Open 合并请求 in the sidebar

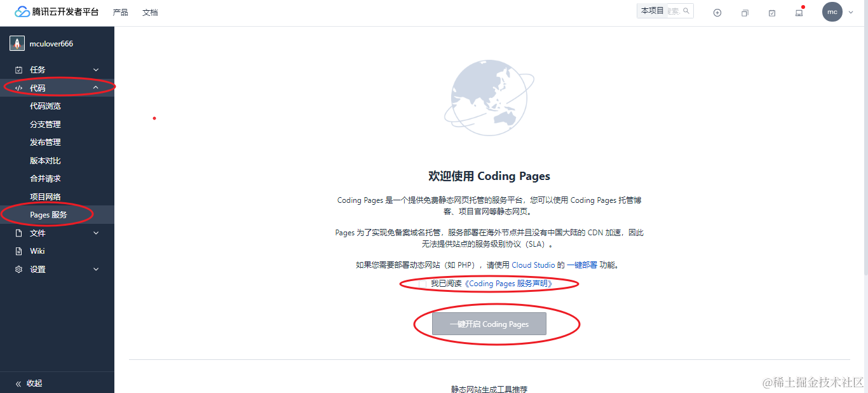(45, 179)
